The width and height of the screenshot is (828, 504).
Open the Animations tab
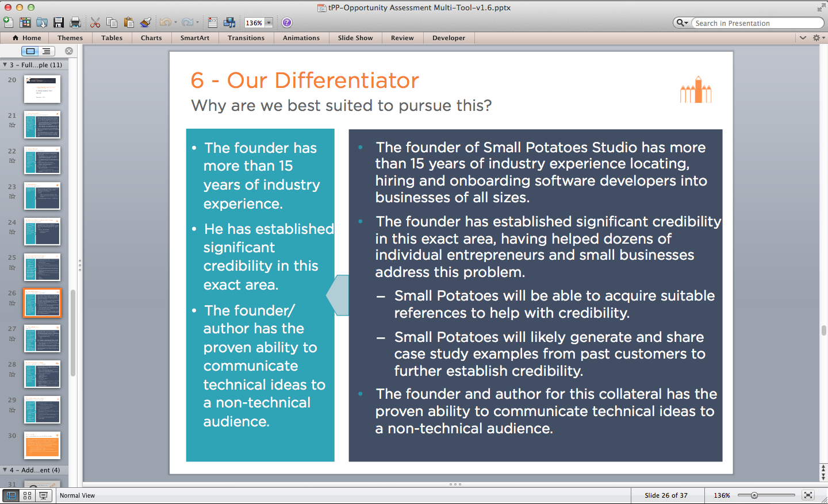tap(301, 38)
